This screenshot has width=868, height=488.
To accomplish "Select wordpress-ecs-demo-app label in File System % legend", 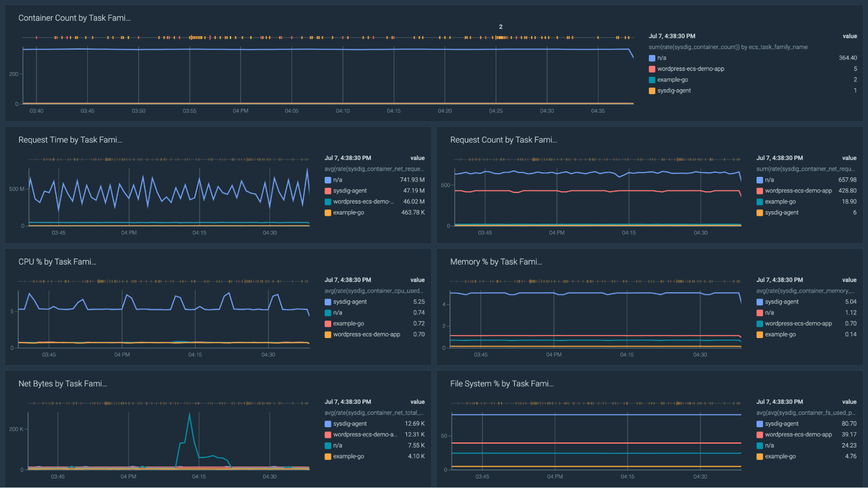I will 798,435.
